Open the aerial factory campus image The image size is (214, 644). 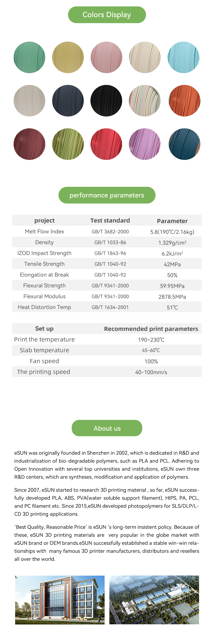[x=154, y=600]
